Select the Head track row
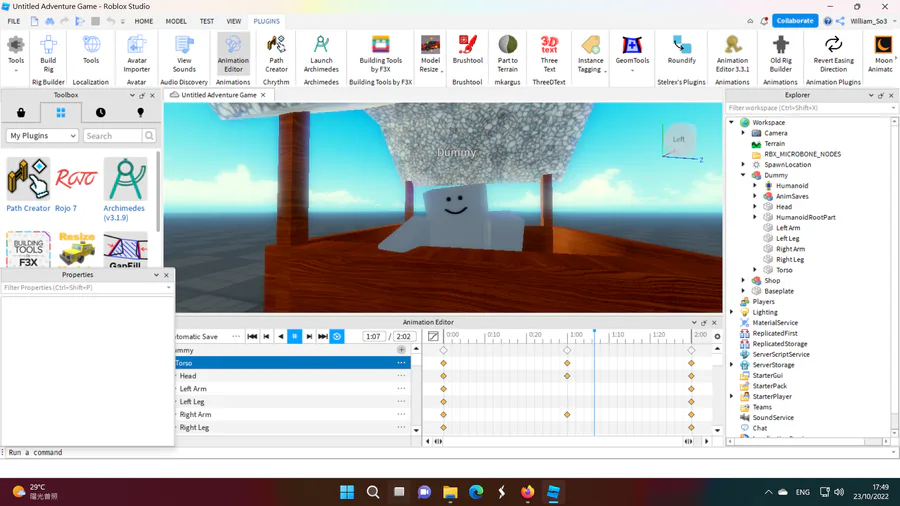Screen dimensions: 900x506 pyautogui.click(x=293, y=376)
